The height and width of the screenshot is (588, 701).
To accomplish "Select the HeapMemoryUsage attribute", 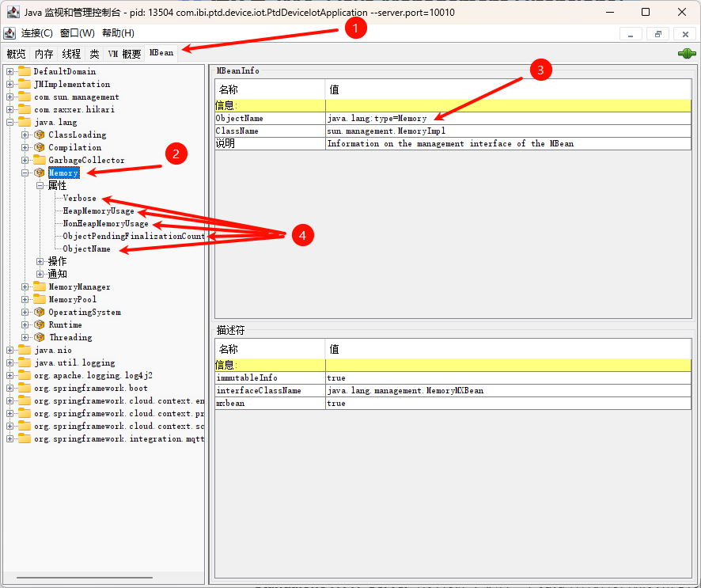I will pyautogui.click(x=98, y=211).
